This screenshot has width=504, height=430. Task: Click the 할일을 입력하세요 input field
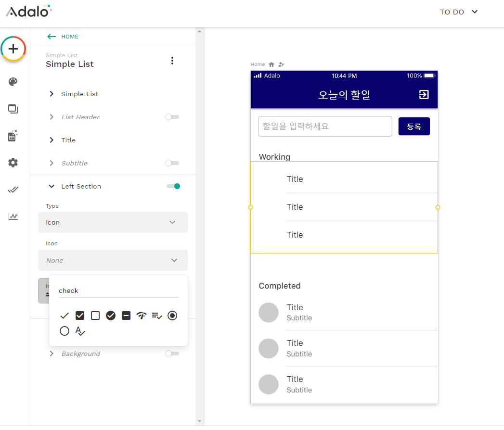(325, 126)
